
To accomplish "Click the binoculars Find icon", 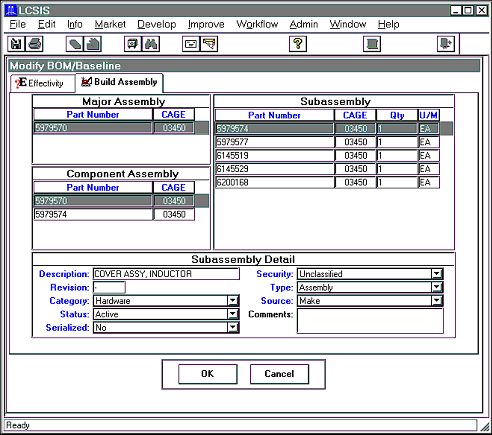I will point(151,44).
